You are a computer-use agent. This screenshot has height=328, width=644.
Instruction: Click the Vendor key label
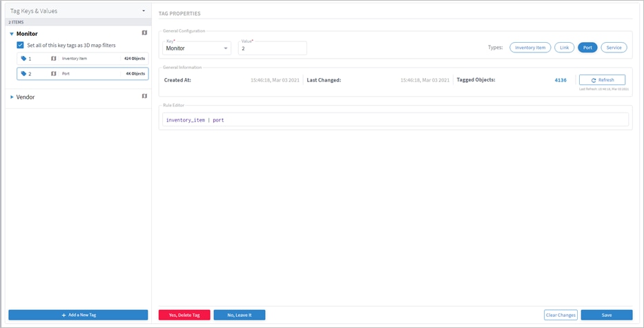click(x=26, y=97)
